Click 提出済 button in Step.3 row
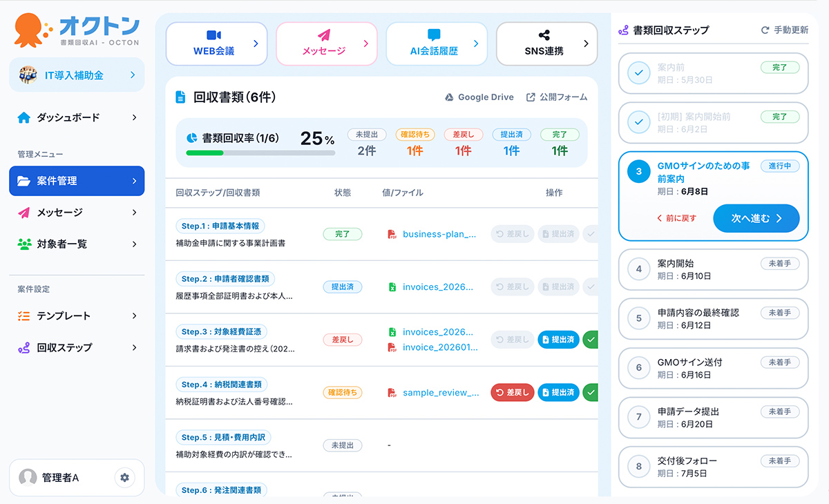Image resolution: width=829 pixels, height=504 pixels. [558, 340]
